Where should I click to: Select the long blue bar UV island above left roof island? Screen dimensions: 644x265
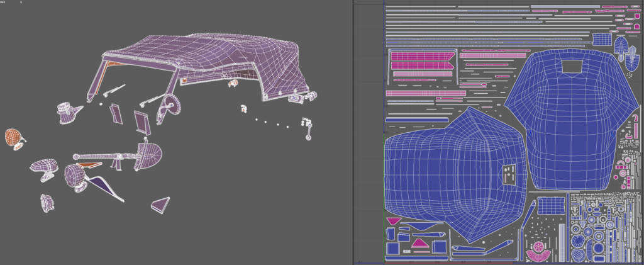point(417,120)
